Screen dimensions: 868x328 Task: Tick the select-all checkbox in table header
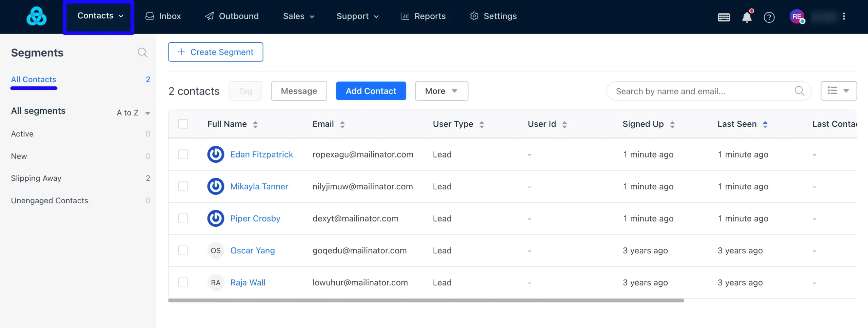[x=183, y=124]
